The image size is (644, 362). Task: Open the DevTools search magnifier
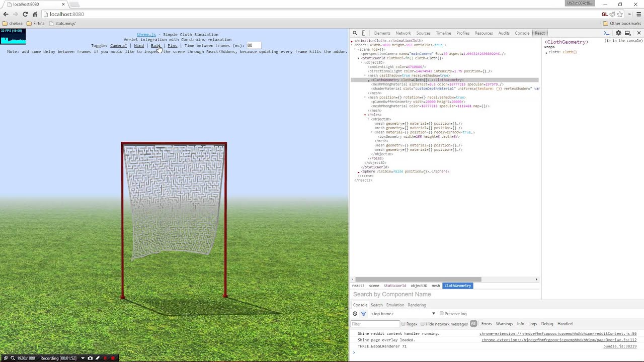point(355,33)
